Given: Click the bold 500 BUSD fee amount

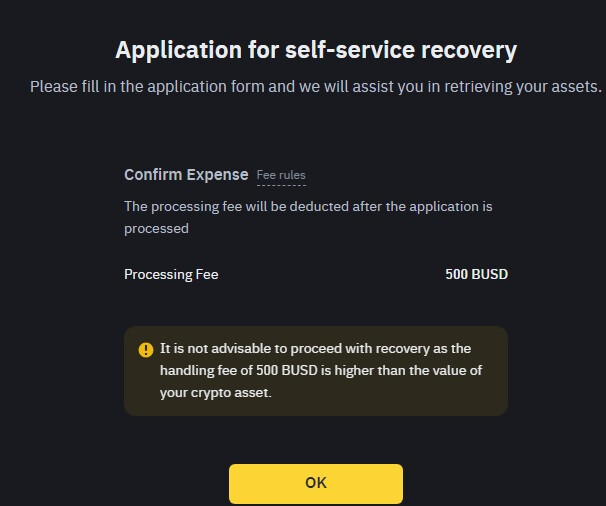Looking at the screenshot, I should [x=477, y=274].
